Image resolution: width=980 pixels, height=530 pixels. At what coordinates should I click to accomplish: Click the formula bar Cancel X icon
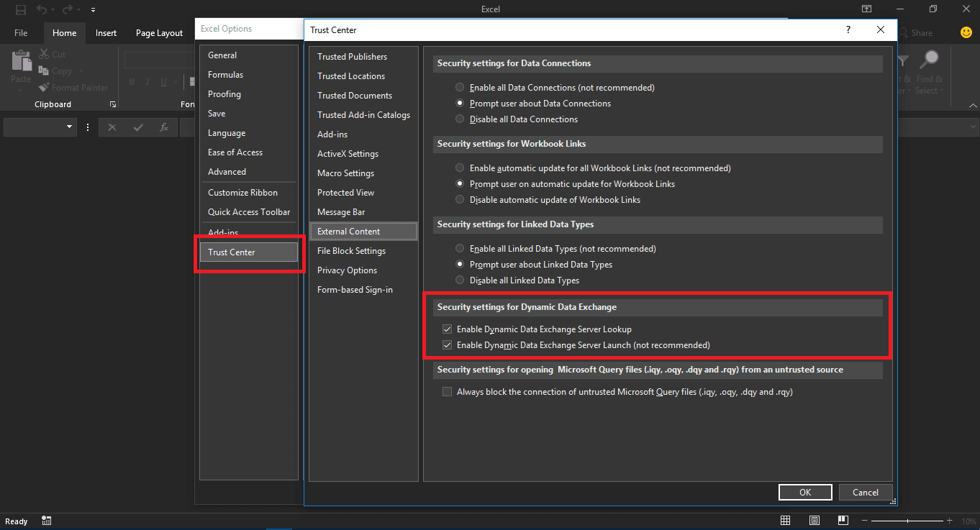[112, 127]
